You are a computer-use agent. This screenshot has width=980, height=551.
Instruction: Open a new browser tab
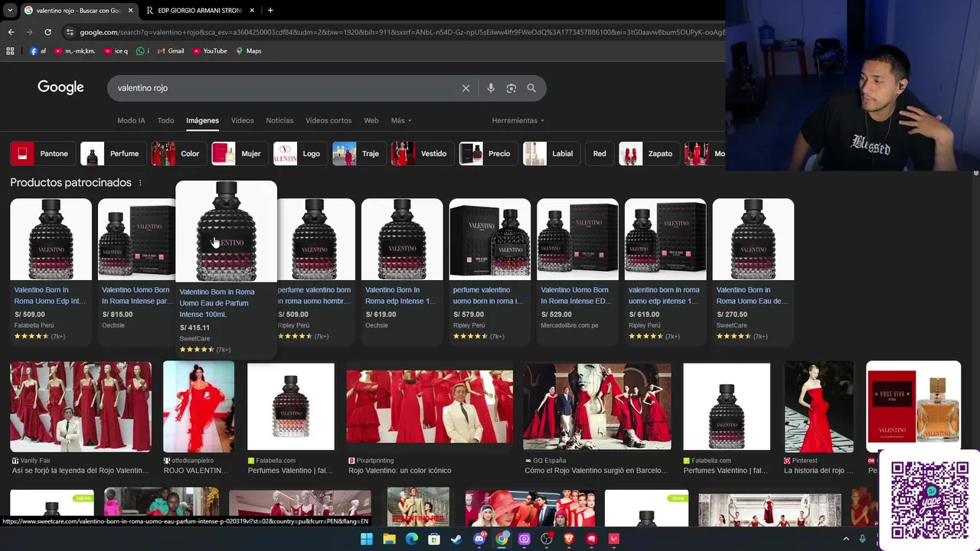click(x=270, y=10)
